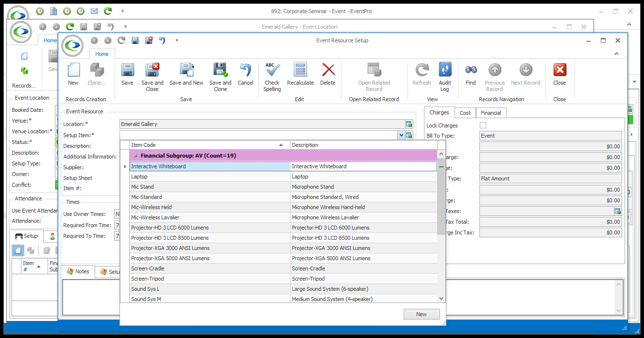Choose the Screen-Tripod item code

(x=210, y=279)
